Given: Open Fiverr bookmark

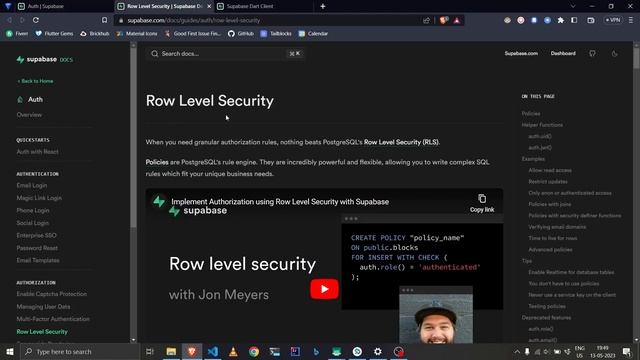Looking at the screenshot, I should click(x=17, y=33).
